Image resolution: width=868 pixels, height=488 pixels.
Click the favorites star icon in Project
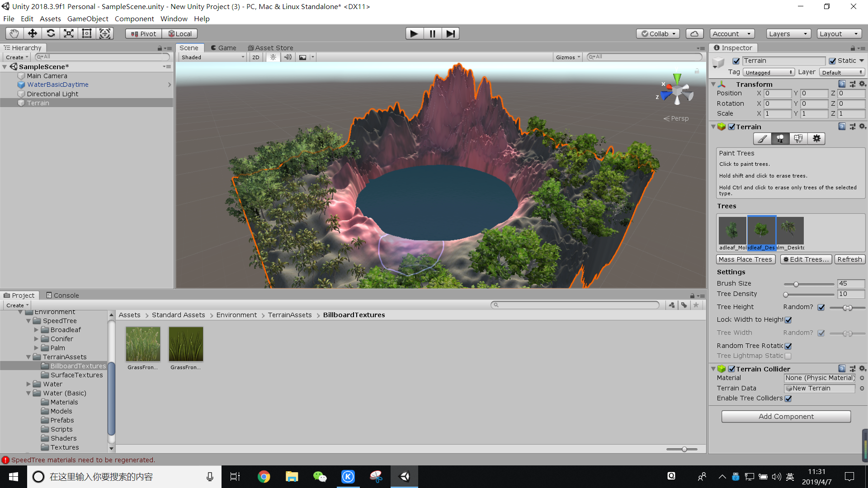point(696,305)
